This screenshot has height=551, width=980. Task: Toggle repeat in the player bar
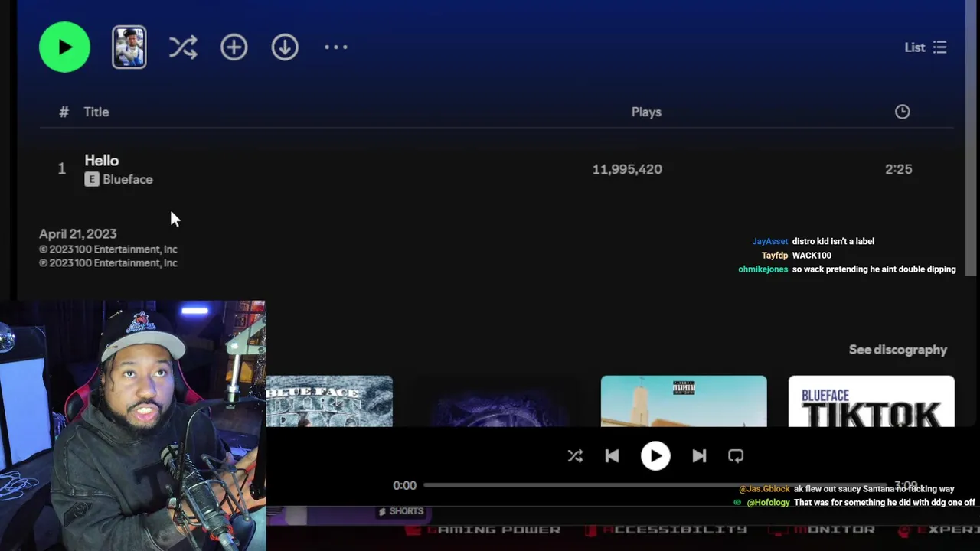coord(736,456)
